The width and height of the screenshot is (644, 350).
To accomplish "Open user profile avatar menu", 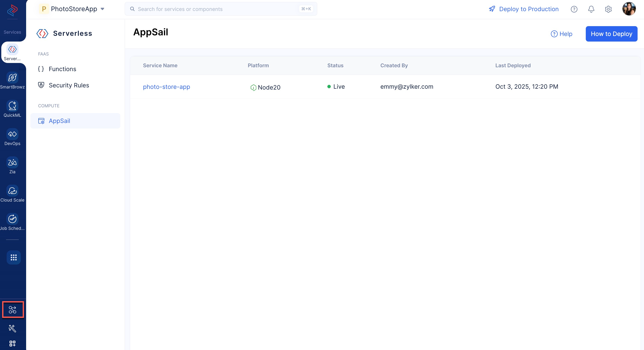I will pos(629,9).
